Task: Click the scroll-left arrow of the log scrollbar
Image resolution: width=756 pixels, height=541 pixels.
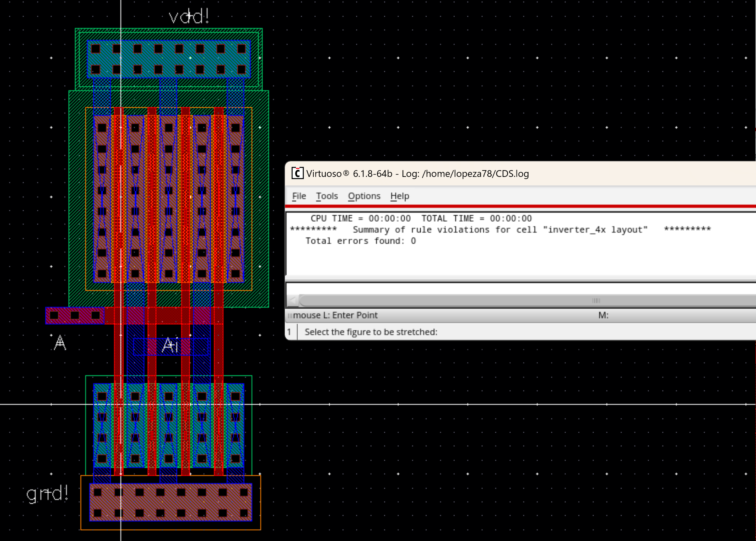Action: (292, 301)
